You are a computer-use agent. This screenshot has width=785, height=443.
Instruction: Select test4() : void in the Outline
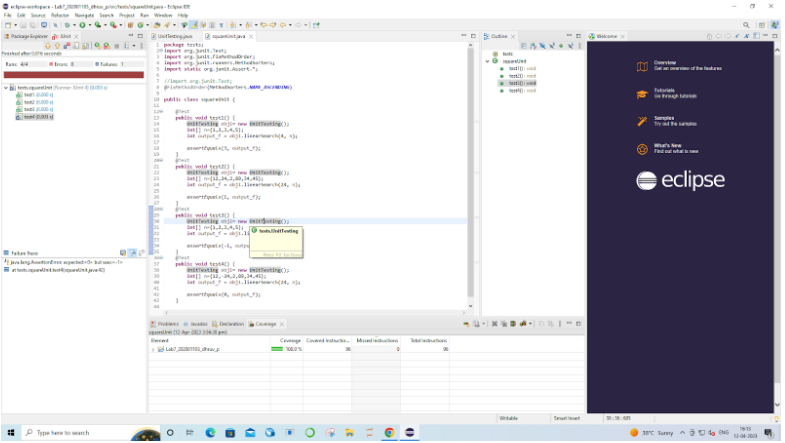tap(519, 91)
